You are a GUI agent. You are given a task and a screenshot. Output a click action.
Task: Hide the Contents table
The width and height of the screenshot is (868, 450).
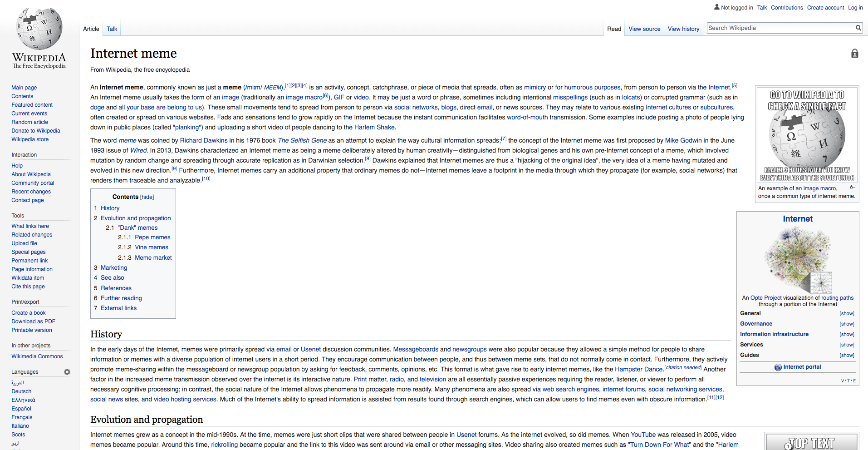pos(147,197)
